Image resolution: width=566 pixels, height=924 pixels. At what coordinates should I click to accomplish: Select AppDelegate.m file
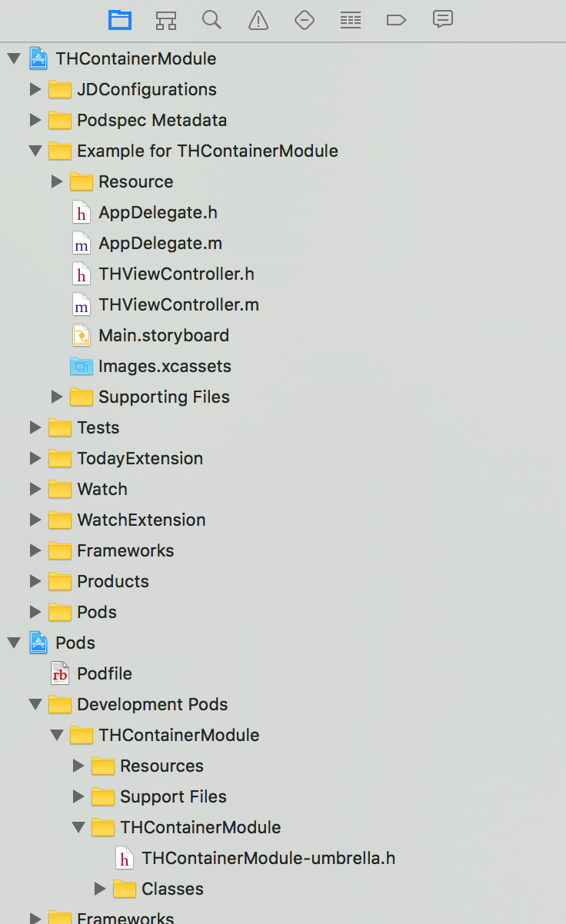click(x=160, y=243)
